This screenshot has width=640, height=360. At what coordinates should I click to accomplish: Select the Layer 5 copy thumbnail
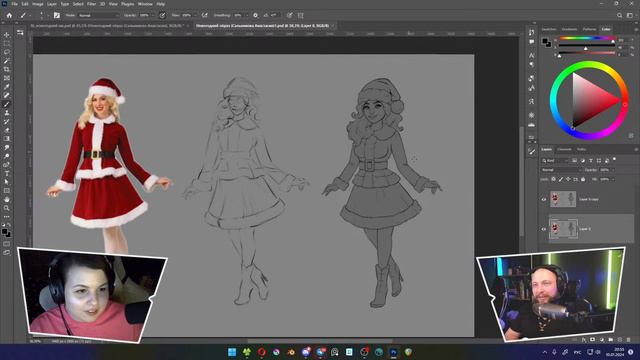563,199
